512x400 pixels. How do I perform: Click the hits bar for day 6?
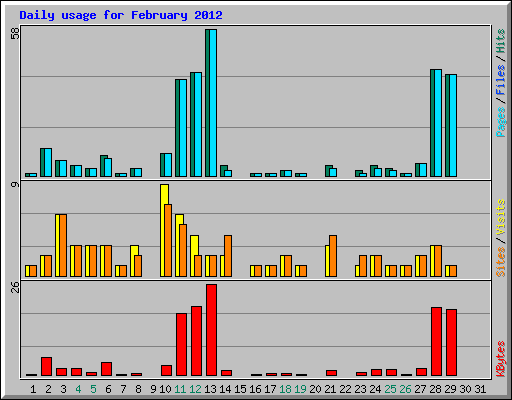[103, 166]
